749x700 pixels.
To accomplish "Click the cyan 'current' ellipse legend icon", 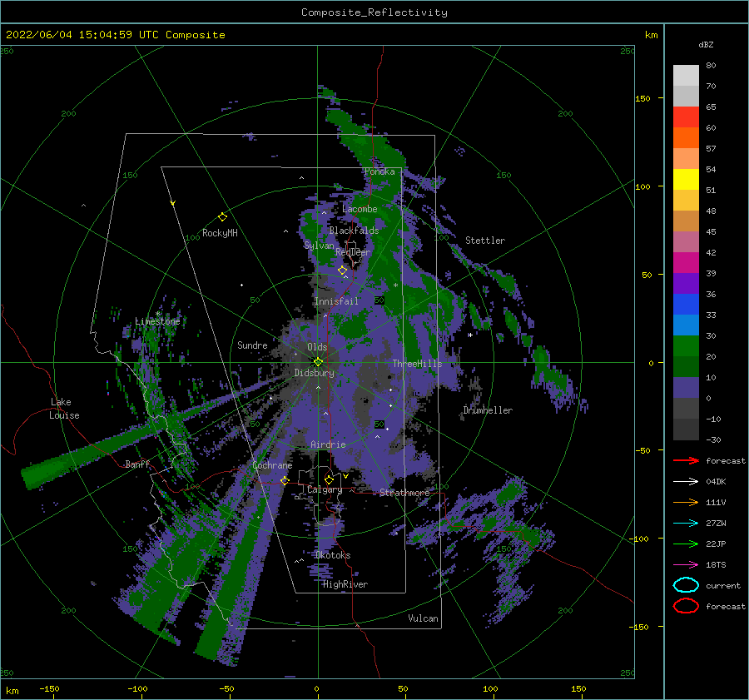I will tap(686, 585).
